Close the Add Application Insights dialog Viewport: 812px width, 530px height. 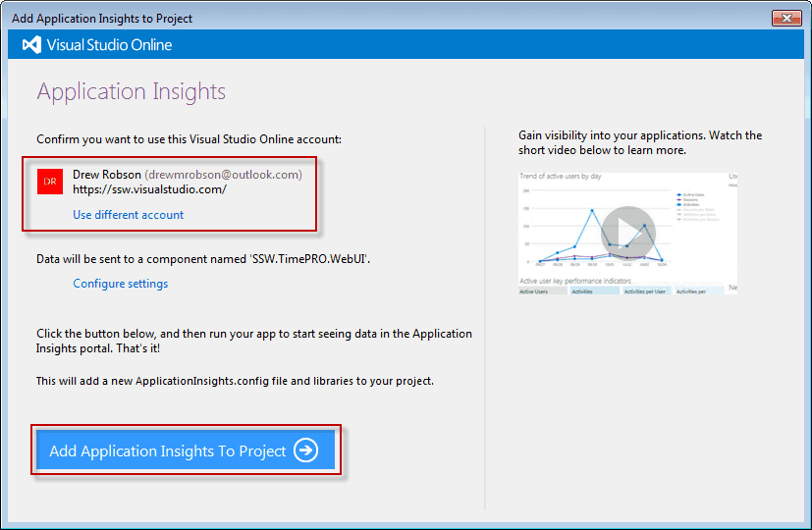[x=785, y=18]
